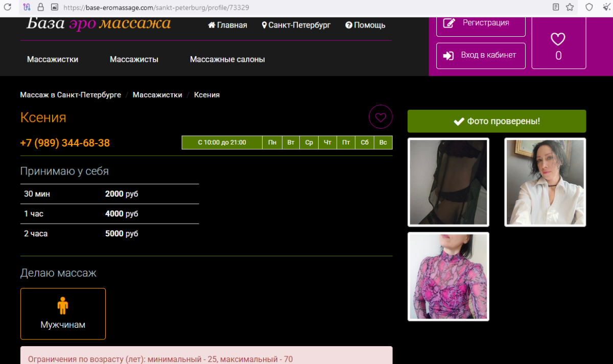613x364 pixels.
Task: Reload the page with the browser refresh icon
Action: click(x=8, y=8)
